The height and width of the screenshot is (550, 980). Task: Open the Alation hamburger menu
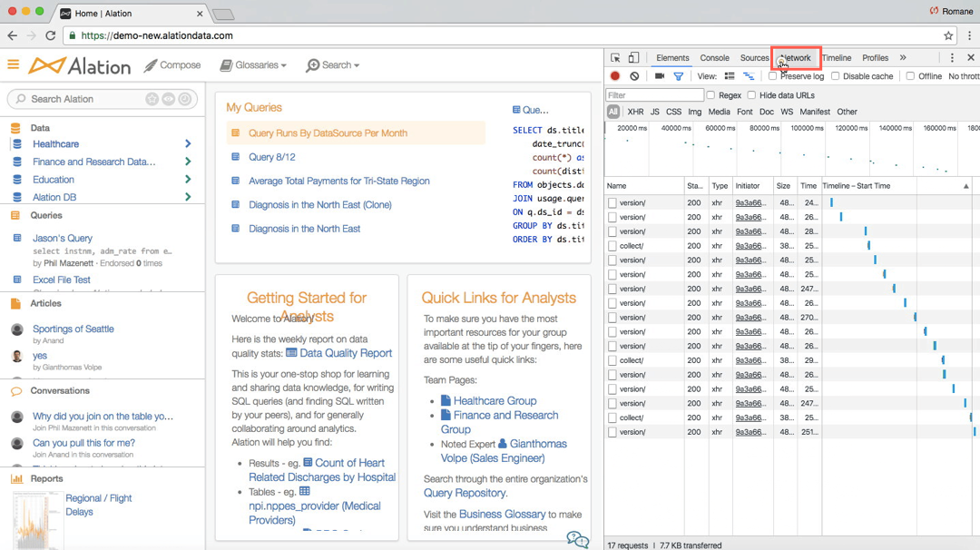pos(13,64)
